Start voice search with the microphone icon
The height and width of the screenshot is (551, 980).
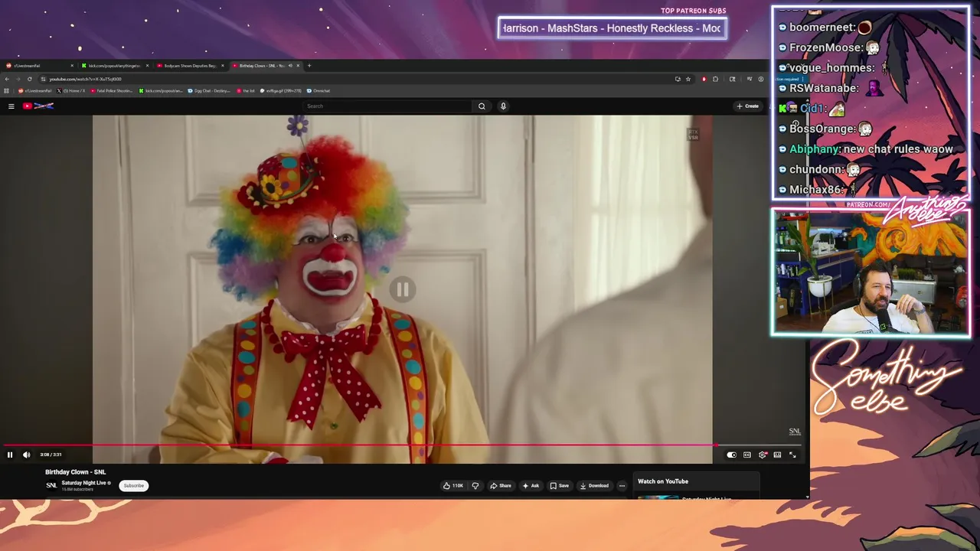coord(503,106)
